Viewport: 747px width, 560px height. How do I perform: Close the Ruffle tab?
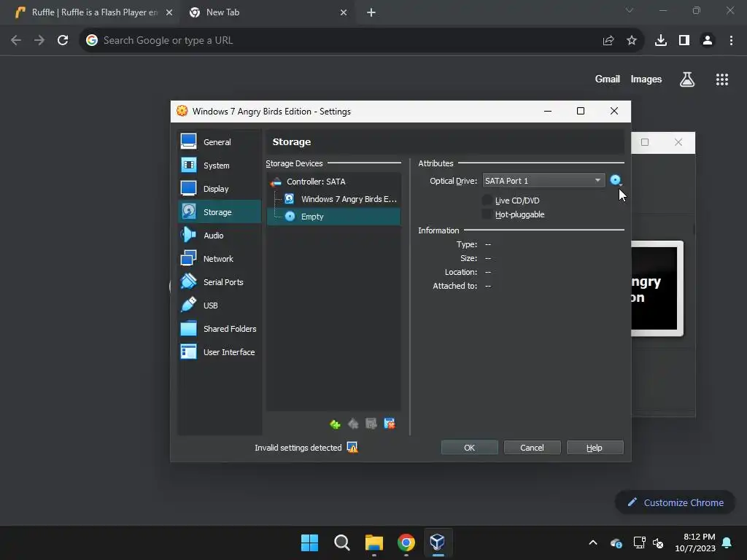coord(169,12)
